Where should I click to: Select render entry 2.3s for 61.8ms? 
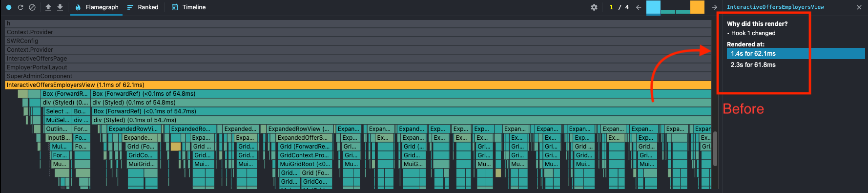[x=796, y=65]
